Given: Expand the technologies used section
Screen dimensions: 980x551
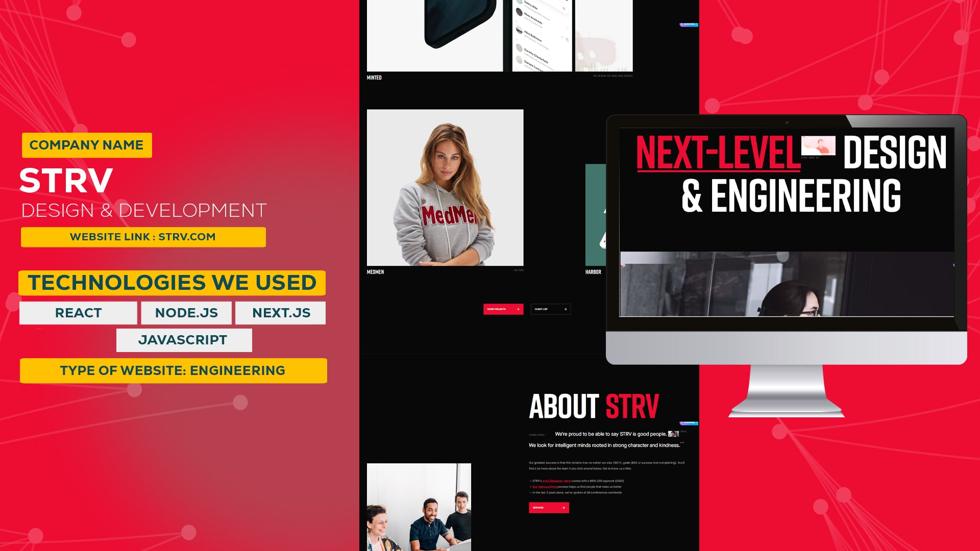Looking at the screenshot, I should click(171, 282).
